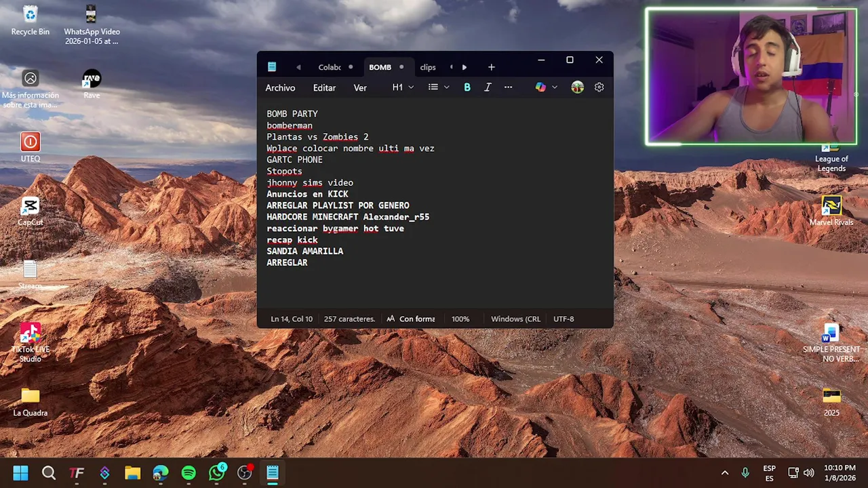
Task: Click the Notepad app icon in title bar
Action: click(x=272, y=66)
